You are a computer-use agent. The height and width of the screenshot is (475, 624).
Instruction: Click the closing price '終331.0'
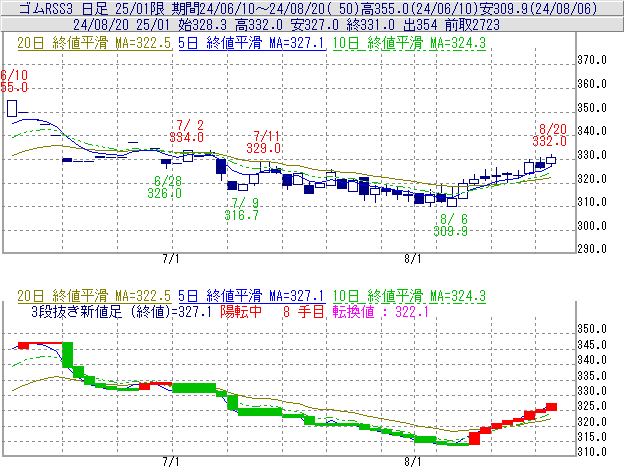coord(371,25)
